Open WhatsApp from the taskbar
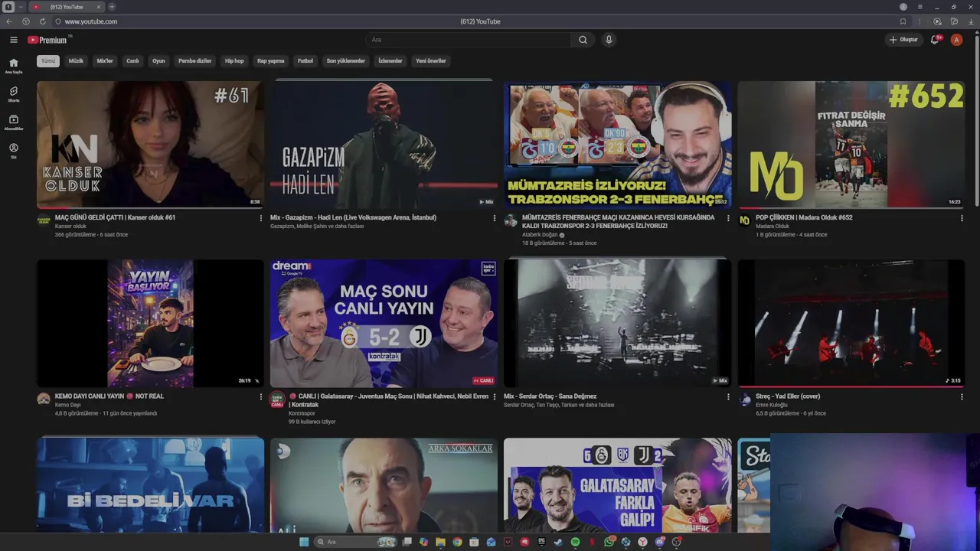Screen dimensions: 980x551 point(609,542)
